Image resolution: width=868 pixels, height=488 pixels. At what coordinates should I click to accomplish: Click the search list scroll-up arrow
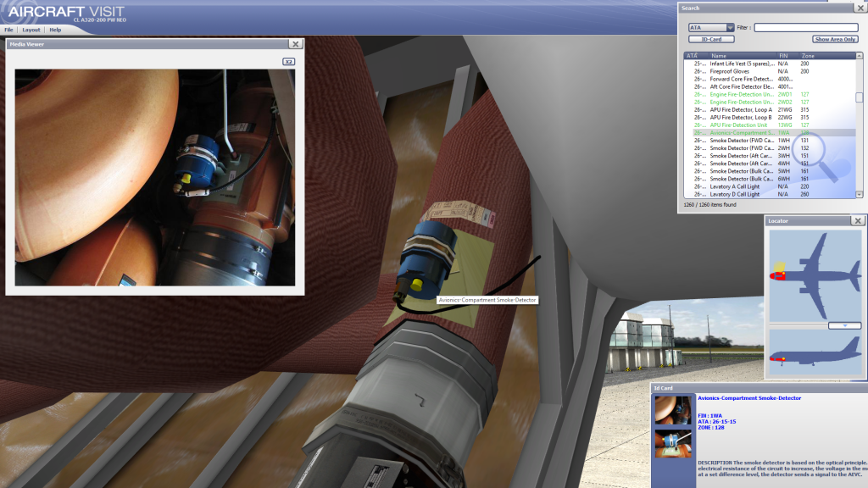860,55
